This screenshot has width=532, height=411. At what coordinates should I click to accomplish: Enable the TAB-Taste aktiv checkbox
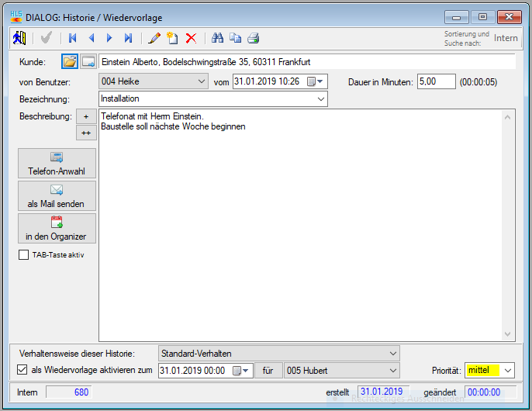click(x=23, y=254)
